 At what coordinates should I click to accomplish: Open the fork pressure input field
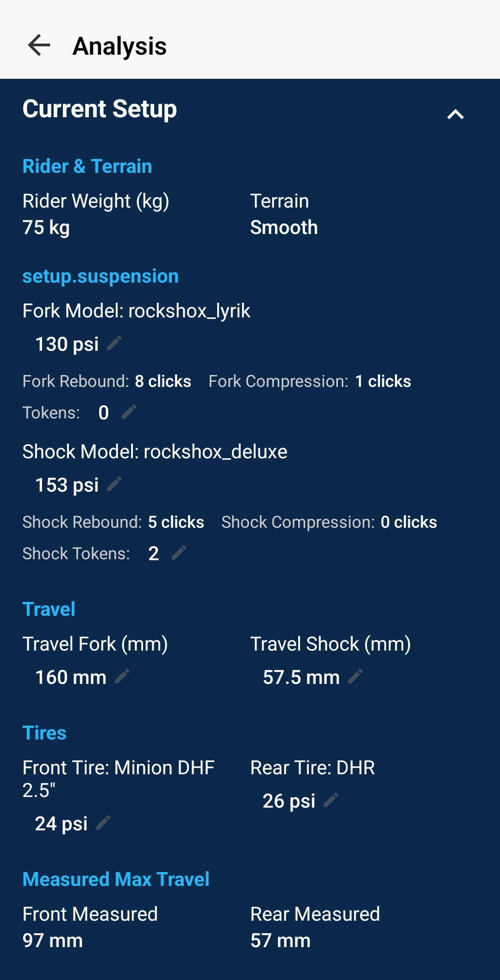click(67, 343)
